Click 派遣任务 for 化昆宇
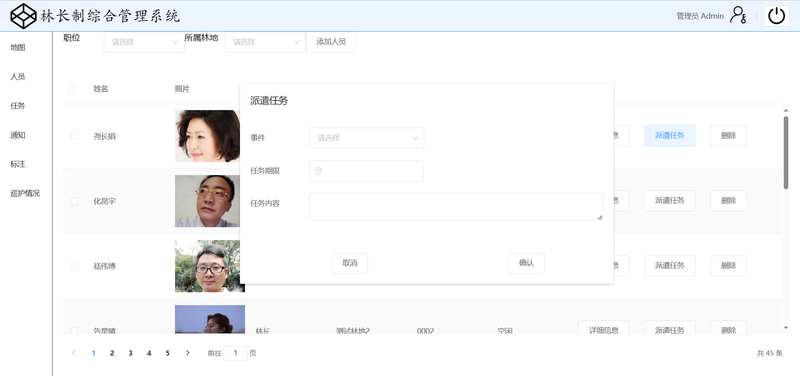800x376 pixels. pyautogui.click(x=669, y=201)
